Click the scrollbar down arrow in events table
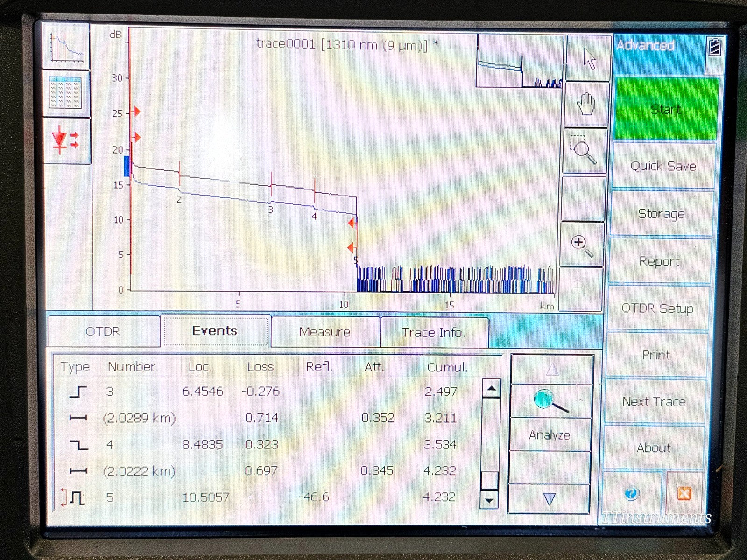This screenshot has width=747, height=560. point(489,501)
